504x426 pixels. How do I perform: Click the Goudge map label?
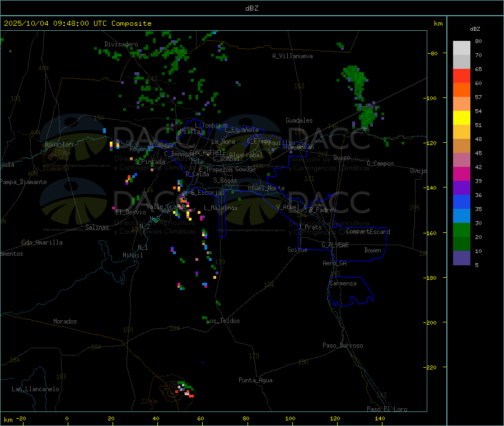click(x=245, y=169)
